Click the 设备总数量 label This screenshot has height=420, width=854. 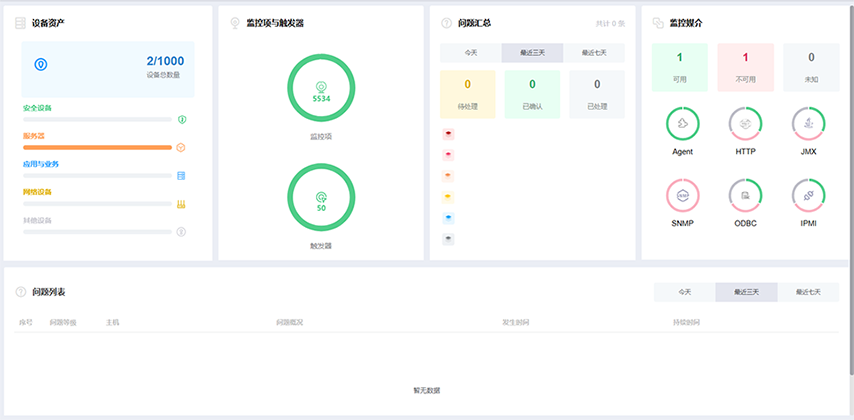(x=163, y=75)
